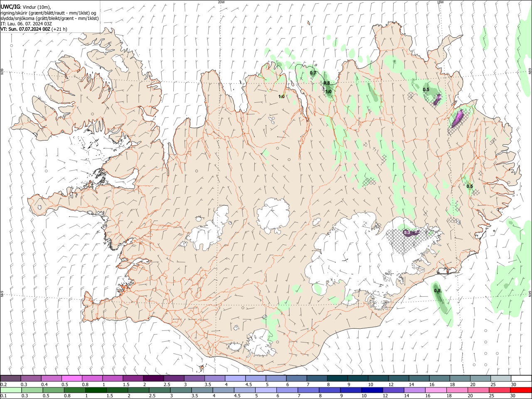Click the white Drangajökull glacier in the Westfjords
532x399 pixels.
coord(120,62)
